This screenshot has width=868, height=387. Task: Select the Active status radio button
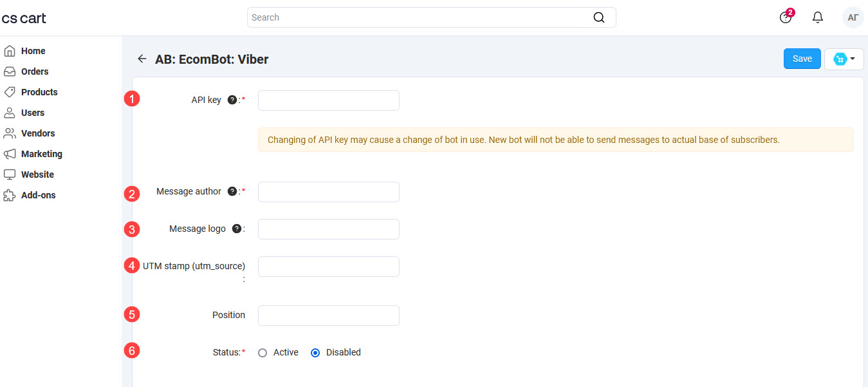coord(263,352)
